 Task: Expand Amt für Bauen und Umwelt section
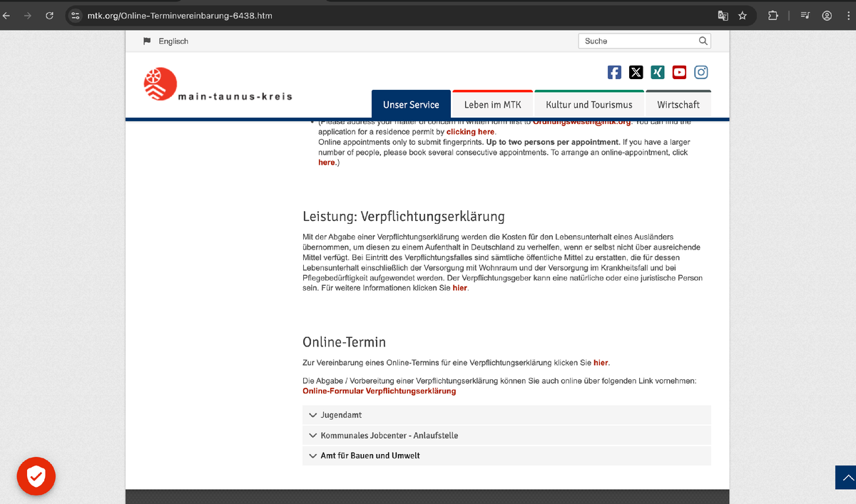(506, 456)
